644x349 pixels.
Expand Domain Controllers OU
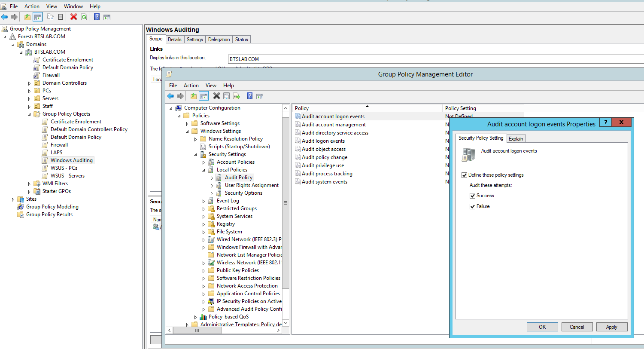(29, 83)
